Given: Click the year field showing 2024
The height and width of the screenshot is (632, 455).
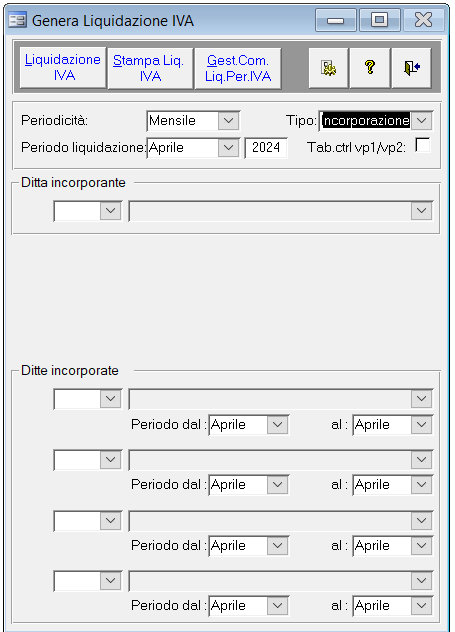Looking at the screenshot, I should click(266, 148).
